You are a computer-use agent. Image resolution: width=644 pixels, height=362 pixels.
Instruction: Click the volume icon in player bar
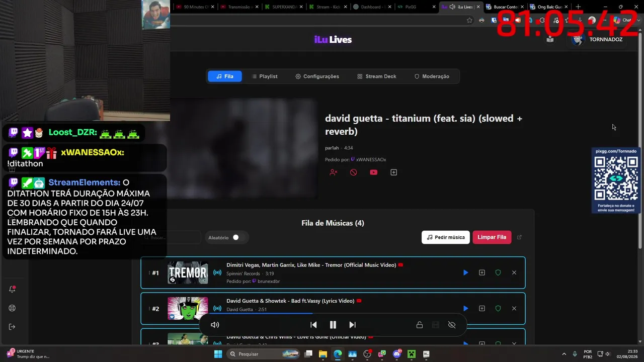215,325
